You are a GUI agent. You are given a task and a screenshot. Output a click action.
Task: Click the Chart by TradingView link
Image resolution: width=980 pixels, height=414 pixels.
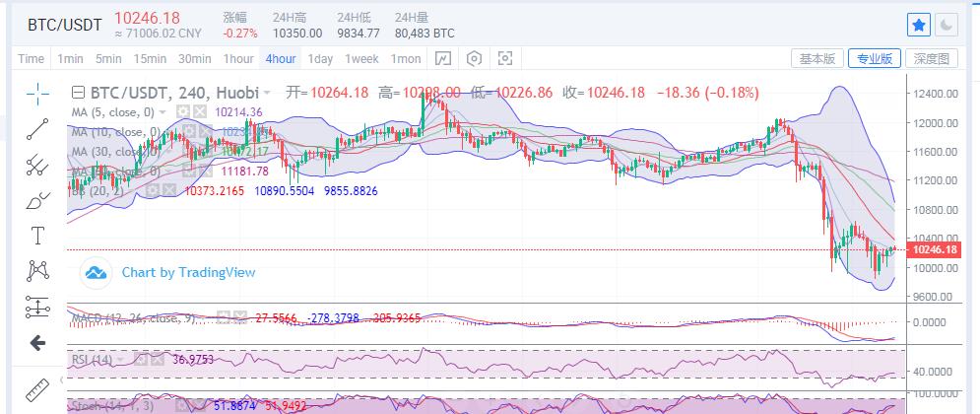[188, 272]
